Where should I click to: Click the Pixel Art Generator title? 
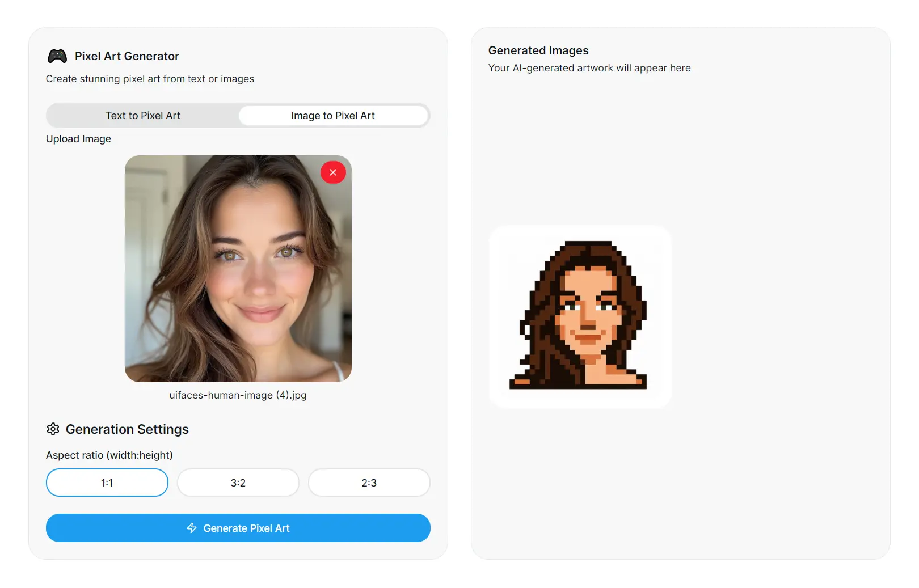point(127,56)
